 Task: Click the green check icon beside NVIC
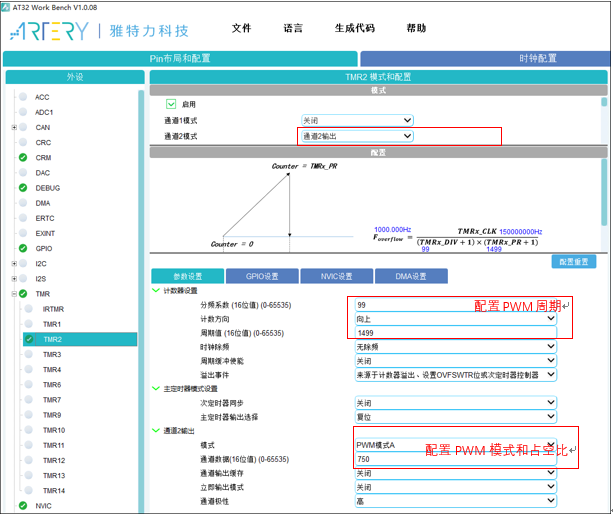click(x=23, y=506)
